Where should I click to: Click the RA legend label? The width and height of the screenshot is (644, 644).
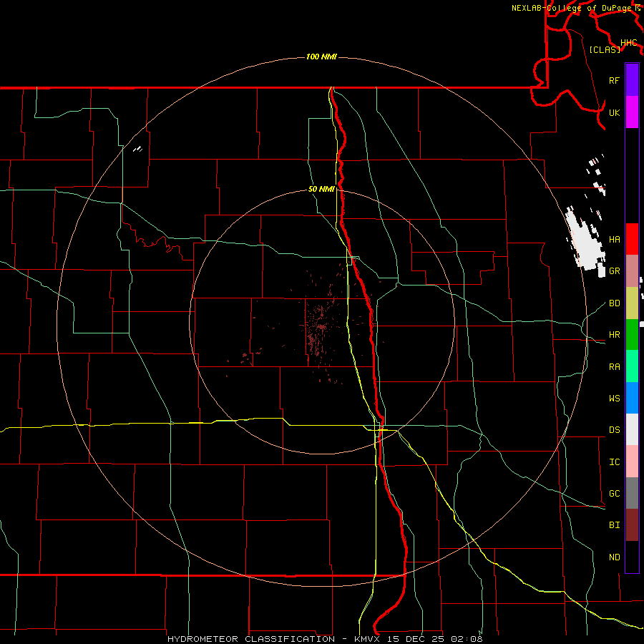pos(614,366)
